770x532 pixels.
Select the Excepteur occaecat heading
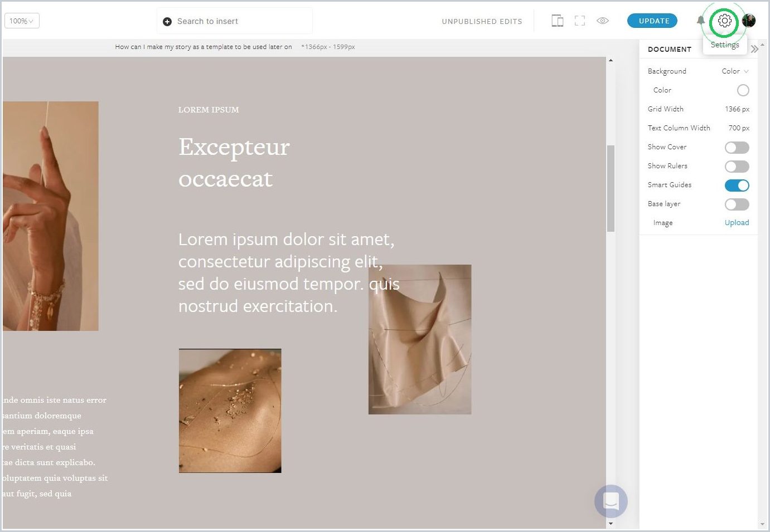click(x=234, y=162)
